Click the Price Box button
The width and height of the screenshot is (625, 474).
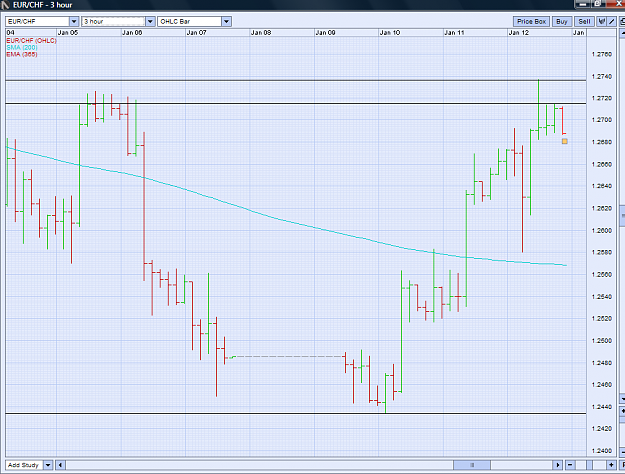tap(531, 22)
